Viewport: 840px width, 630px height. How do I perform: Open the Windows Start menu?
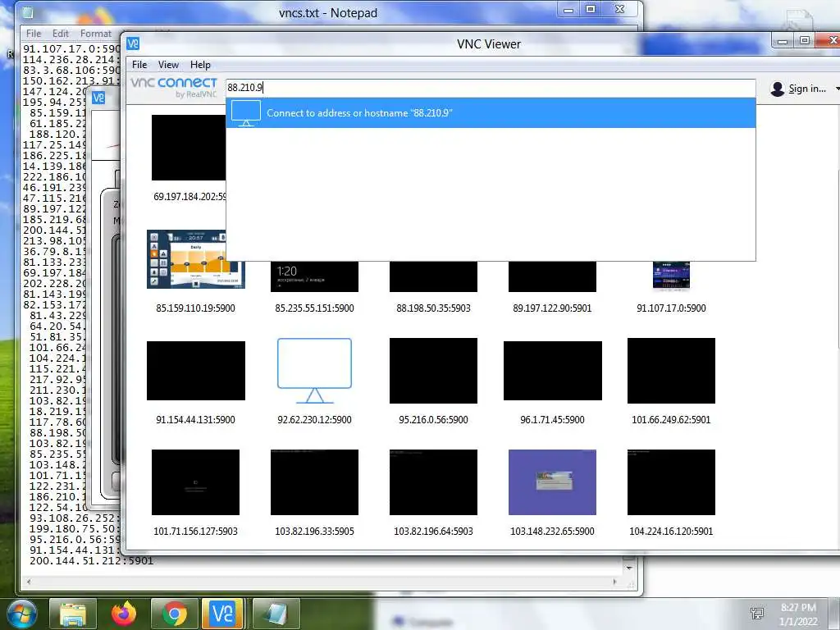click(22, 614)
